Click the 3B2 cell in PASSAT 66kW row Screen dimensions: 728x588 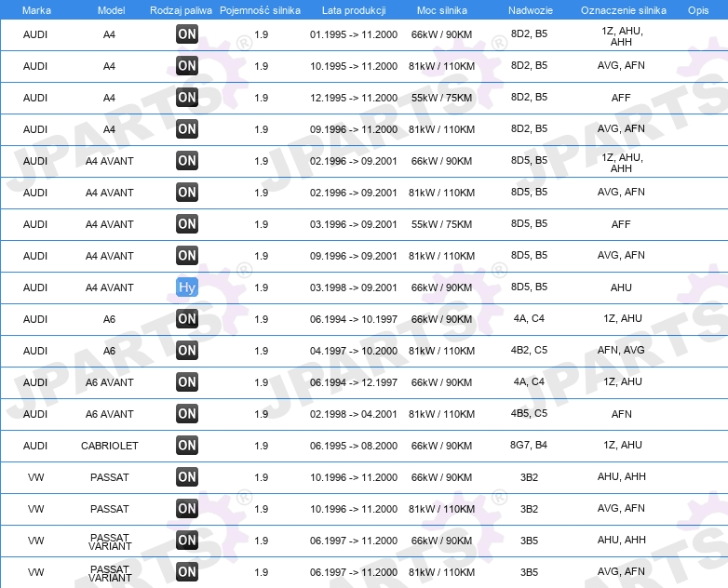[529, 477]
